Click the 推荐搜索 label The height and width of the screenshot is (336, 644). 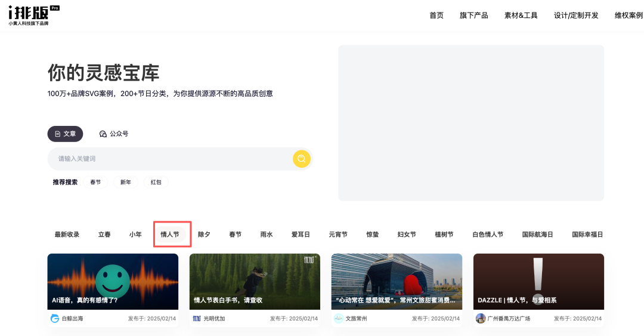[65, 182]
